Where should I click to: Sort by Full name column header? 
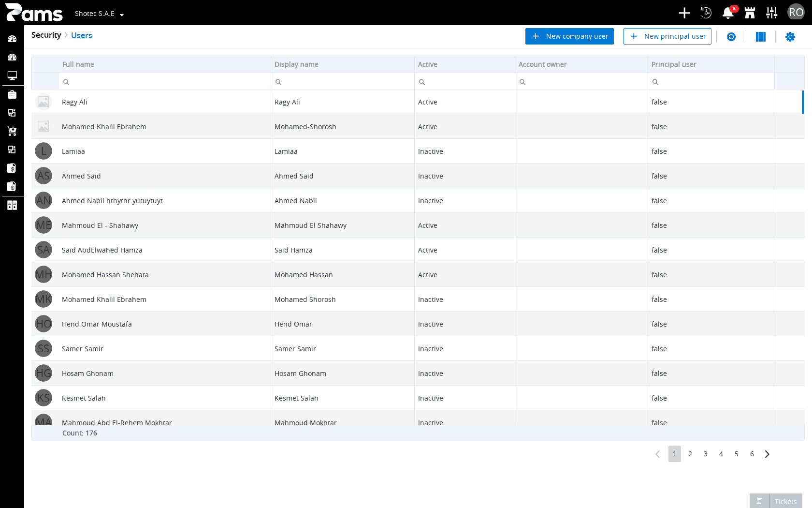[165, 64]
